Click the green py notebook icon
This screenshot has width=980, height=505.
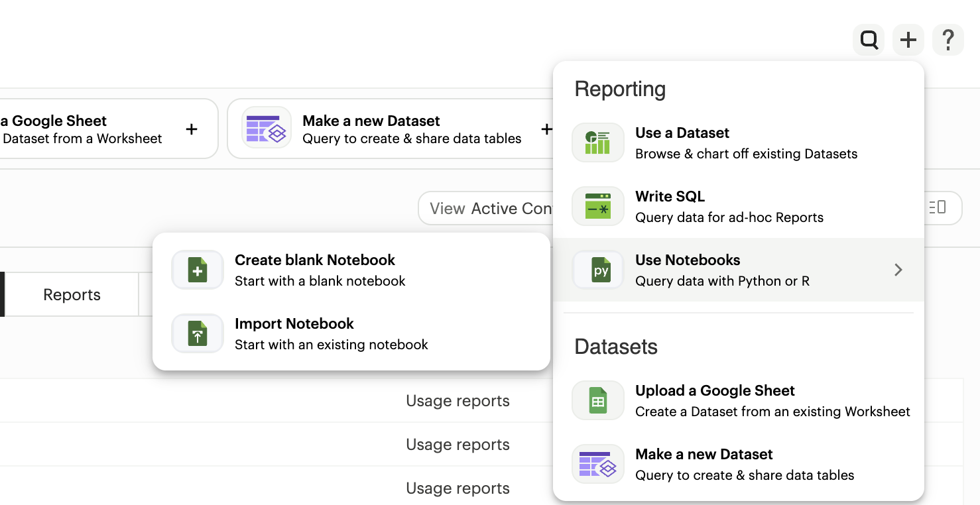597,270
